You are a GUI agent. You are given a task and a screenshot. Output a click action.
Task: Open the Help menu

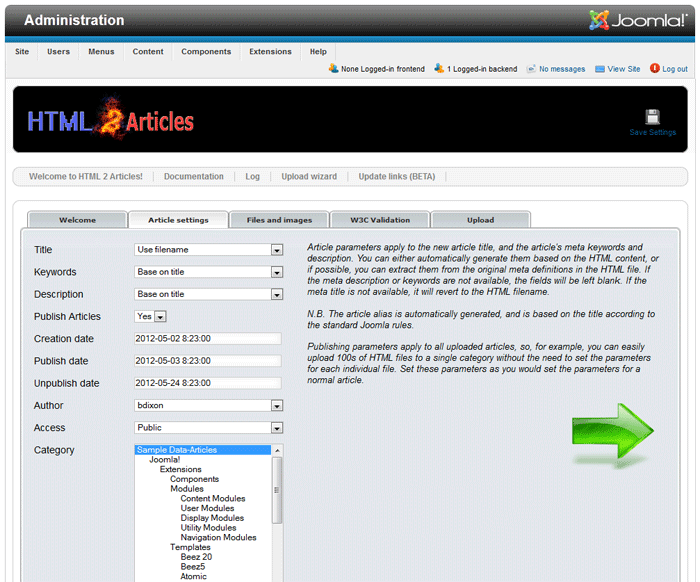point(318,52)
